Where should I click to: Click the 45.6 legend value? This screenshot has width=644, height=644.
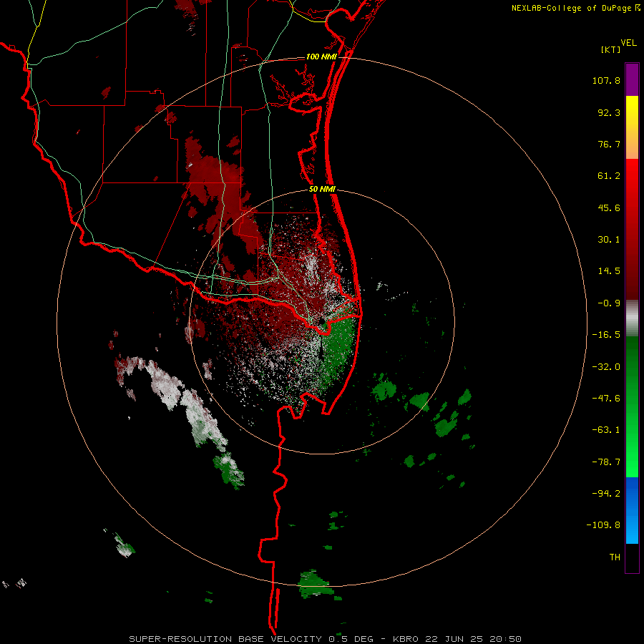tap(609, 208)
